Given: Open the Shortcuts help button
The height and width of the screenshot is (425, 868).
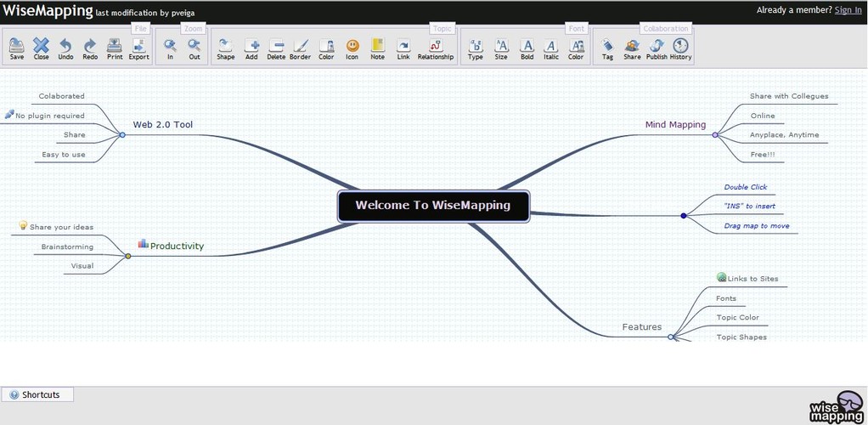Looking at the screenshot, I should 37,394.
